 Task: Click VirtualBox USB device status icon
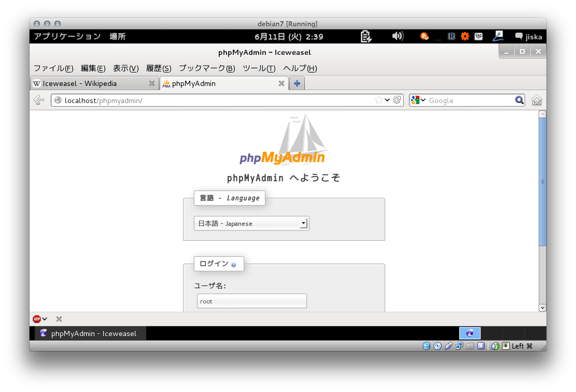point(448,346)
